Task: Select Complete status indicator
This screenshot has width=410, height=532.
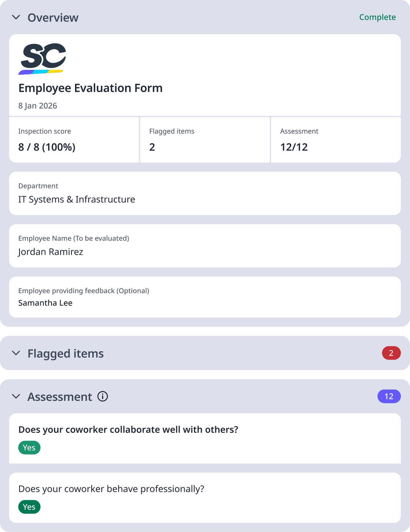Action: [x=377, y=17]
